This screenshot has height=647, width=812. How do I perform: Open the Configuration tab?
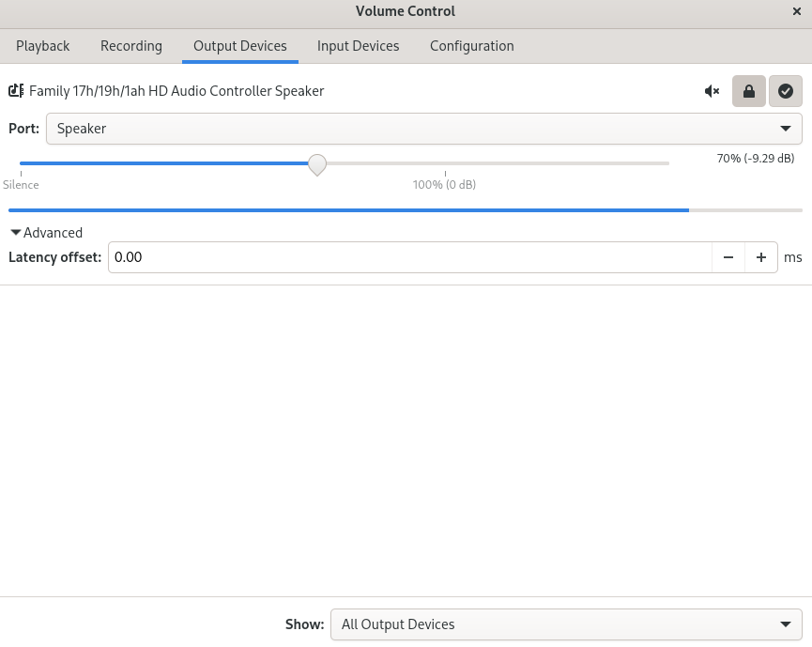click(x=471, y=45)
